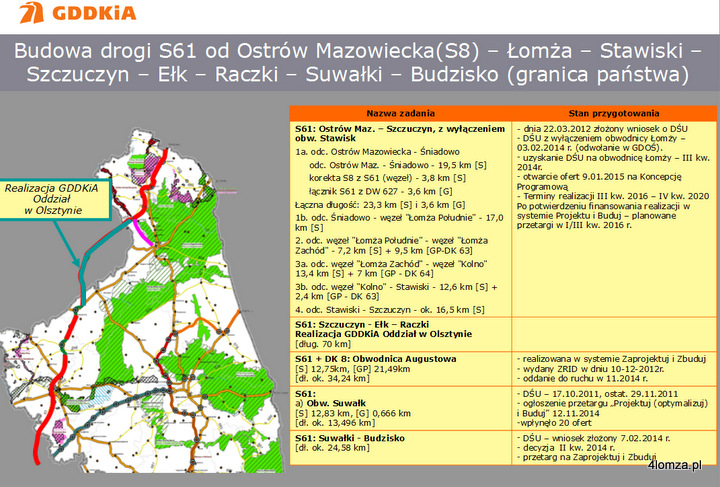Click 'łącznik S61 z DW 627 - 3,6 km [G]'
Screen dimensions: 720x487
(x=381, y=191)
